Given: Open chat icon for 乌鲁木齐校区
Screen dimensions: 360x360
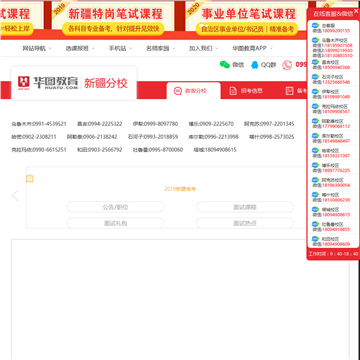Looking at the screenshot, I should click(315, 40).
